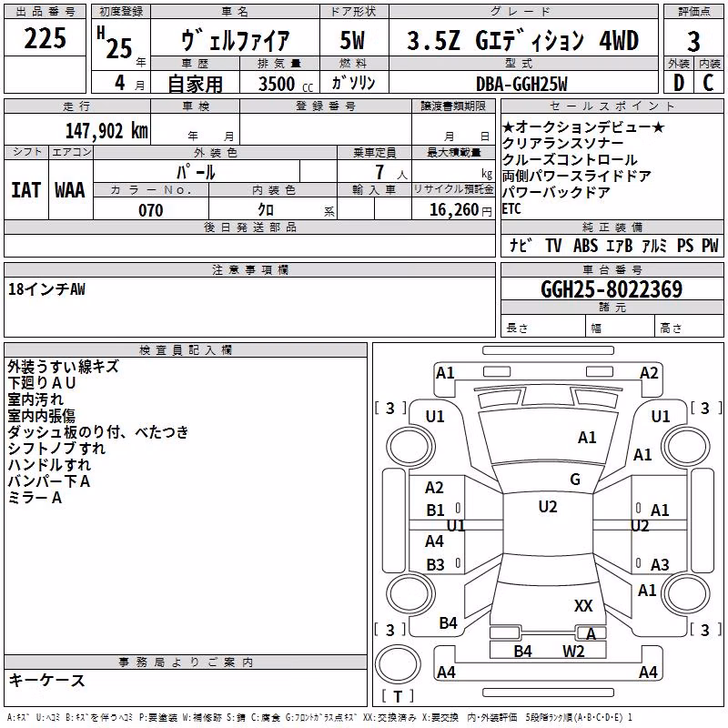Click the B3 dent mark on diagram
The width and height of the screenshot is (728, 728).
(x=436, y=564)
